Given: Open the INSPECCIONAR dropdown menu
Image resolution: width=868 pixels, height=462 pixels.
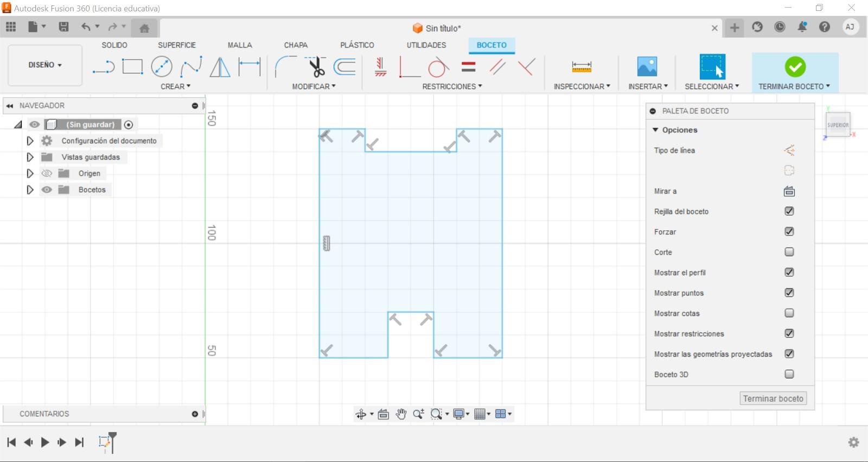Looking at the screenshot, I should pos(582,86).
